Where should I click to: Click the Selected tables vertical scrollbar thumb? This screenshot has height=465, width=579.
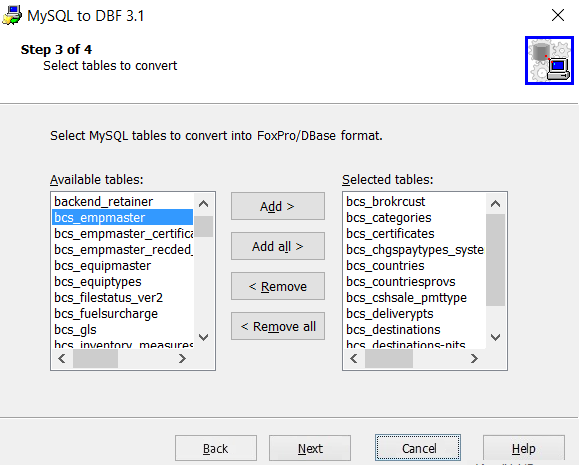496,260
